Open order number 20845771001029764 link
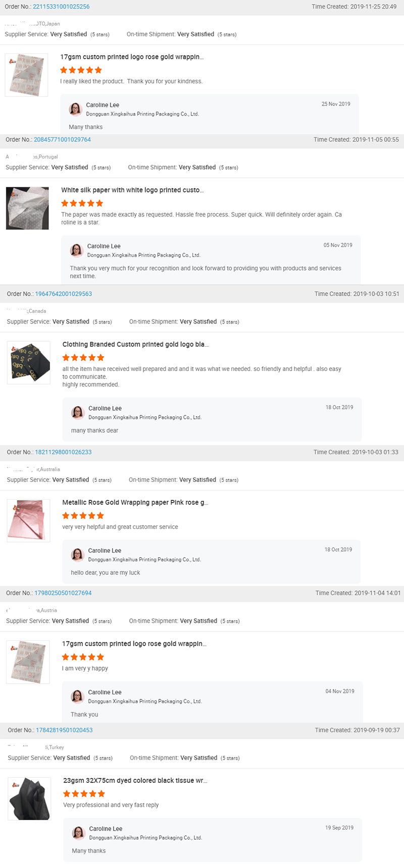The height and width of the screenshot is (868, 404). pos(62,140)
